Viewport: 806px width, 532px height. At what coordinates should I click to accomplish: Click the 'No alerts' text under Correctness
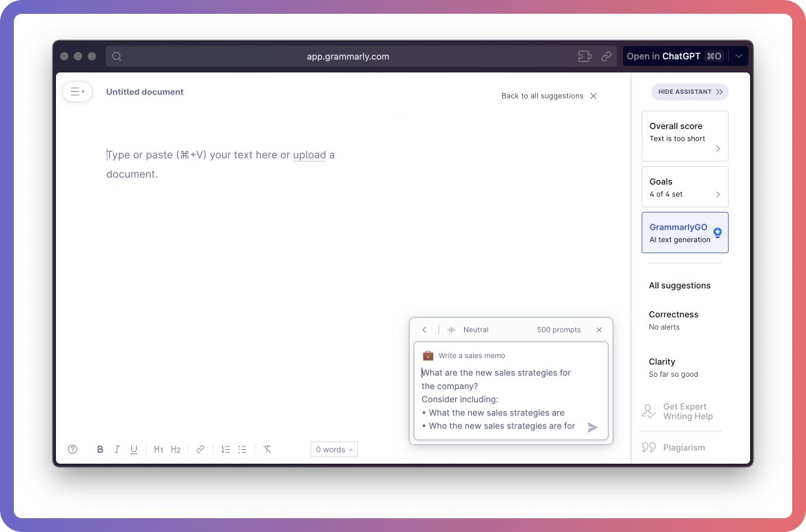664,327
